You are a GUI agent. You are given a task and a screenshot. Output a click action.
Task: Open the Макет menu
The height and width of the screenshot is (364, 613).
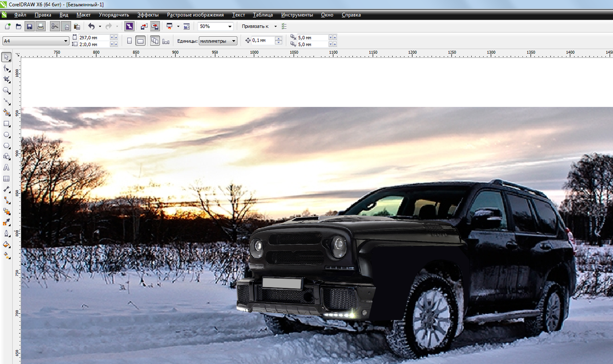coord(83,15)
